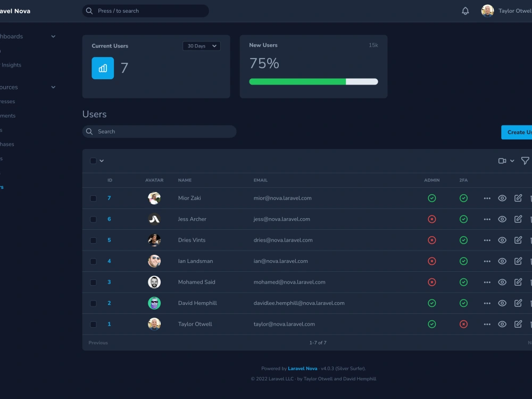Check the row checkbox for Dries Vints
532x399 pixels.
[93, 240]
